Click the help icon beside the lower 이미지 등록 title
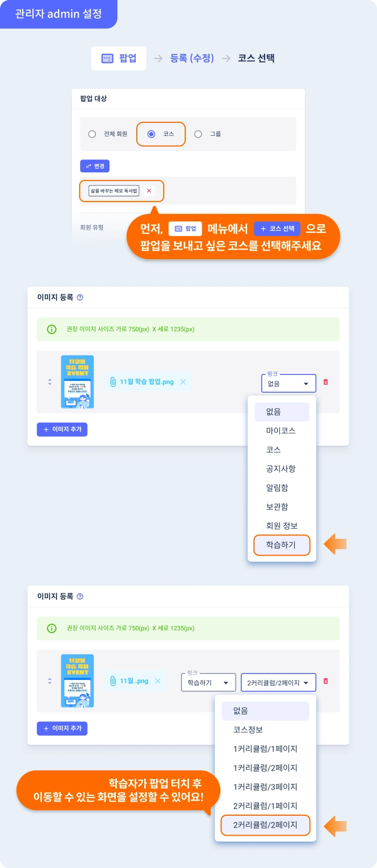The image size is (377, 868). 80,596
